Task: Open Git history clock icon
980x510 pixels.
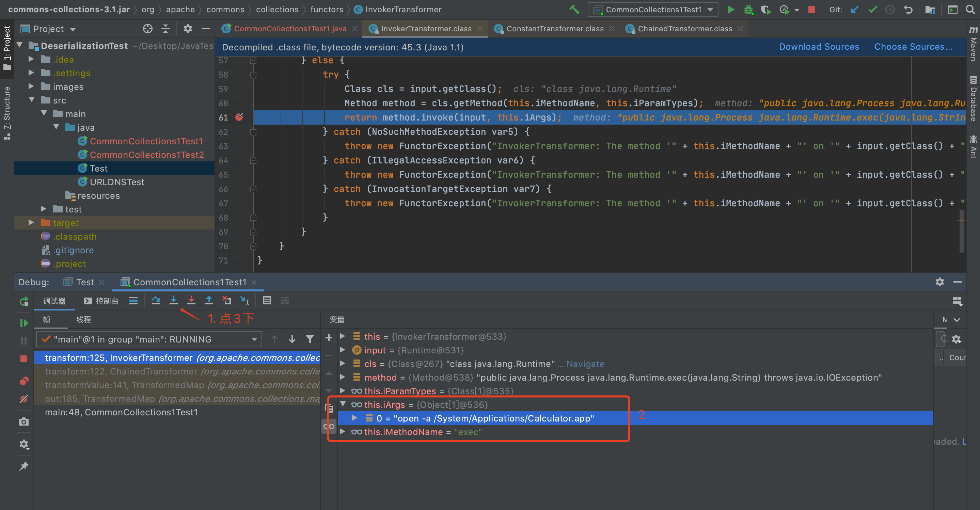Action: point(890,10)
